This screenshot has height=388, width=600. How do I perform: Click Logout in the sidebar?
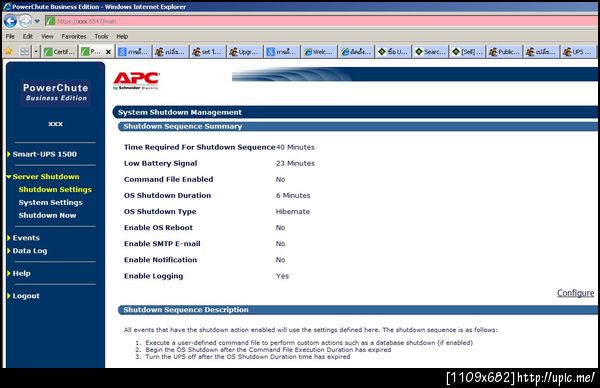tap(26, 296)
